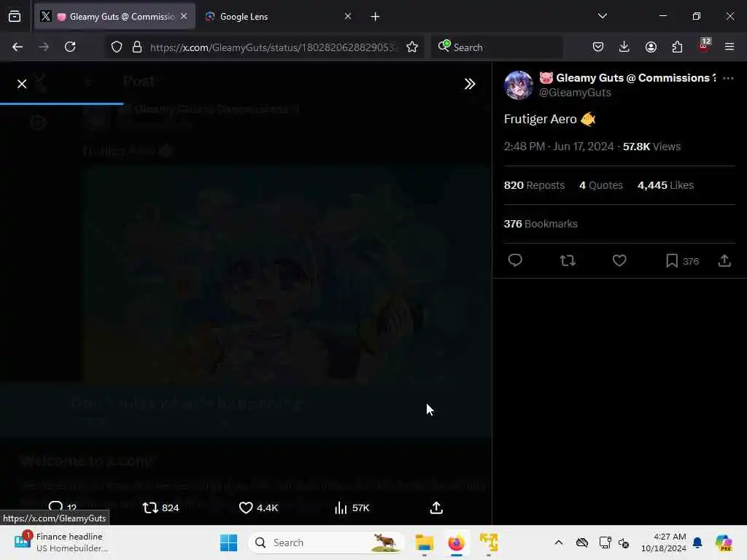Share the post from side panel
747x560 pixels.
724,260
